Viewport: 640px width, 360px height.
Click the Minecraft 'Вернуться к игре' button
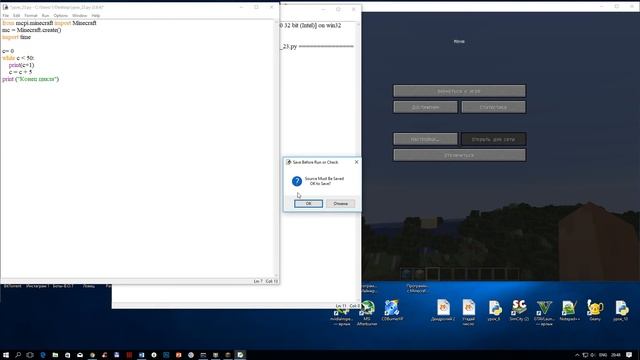click(x=459, y=91)
